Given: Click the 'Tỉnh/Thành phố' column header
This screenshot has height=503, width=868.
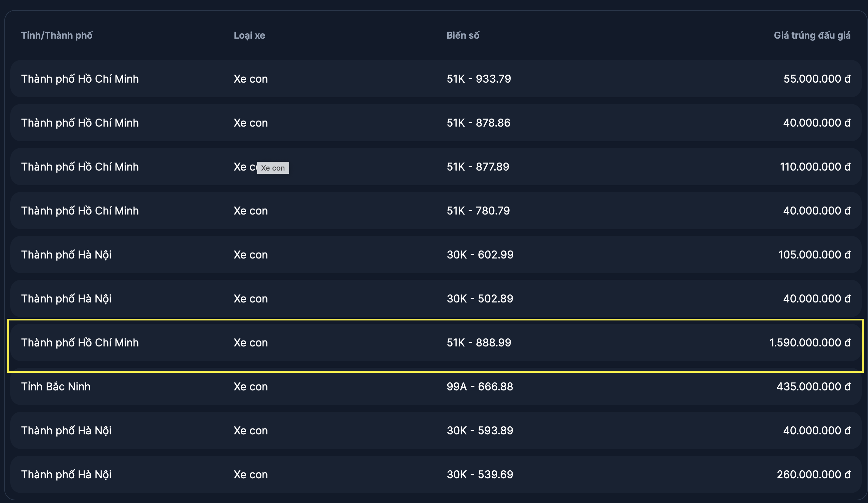Looking at the screenshot, I should pyautogui.click(x=57, y=35).
